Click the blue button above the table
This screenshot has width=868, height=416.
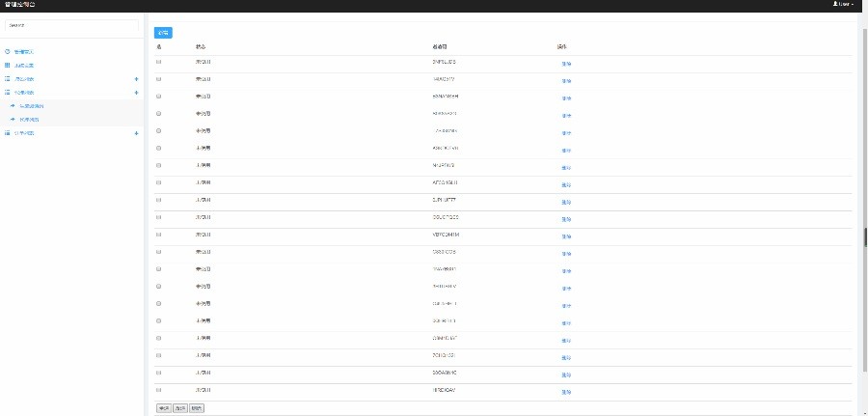click(163, 33)
